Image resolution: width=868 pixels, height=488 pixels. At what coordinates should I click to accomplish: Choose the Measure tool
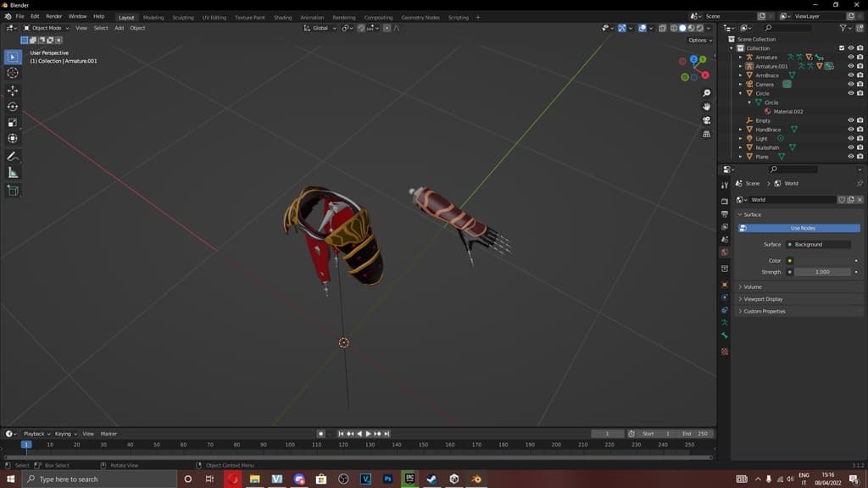(13, 173)
